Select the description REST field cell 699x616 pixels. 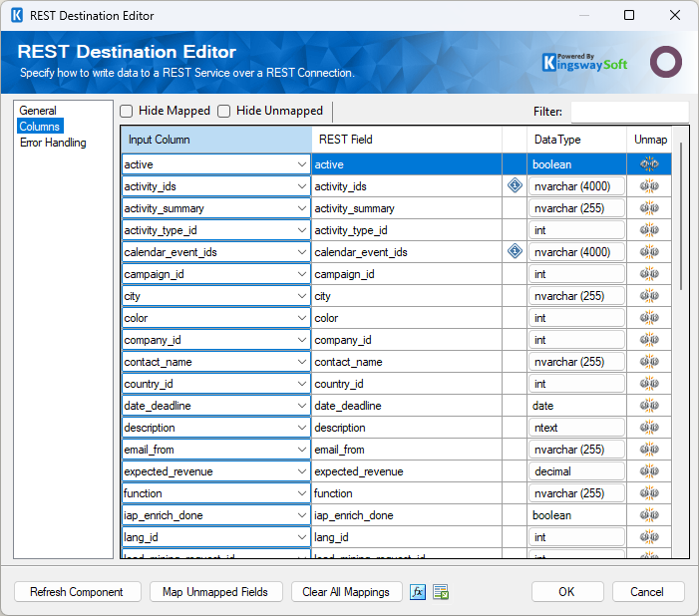pos(407,428)
